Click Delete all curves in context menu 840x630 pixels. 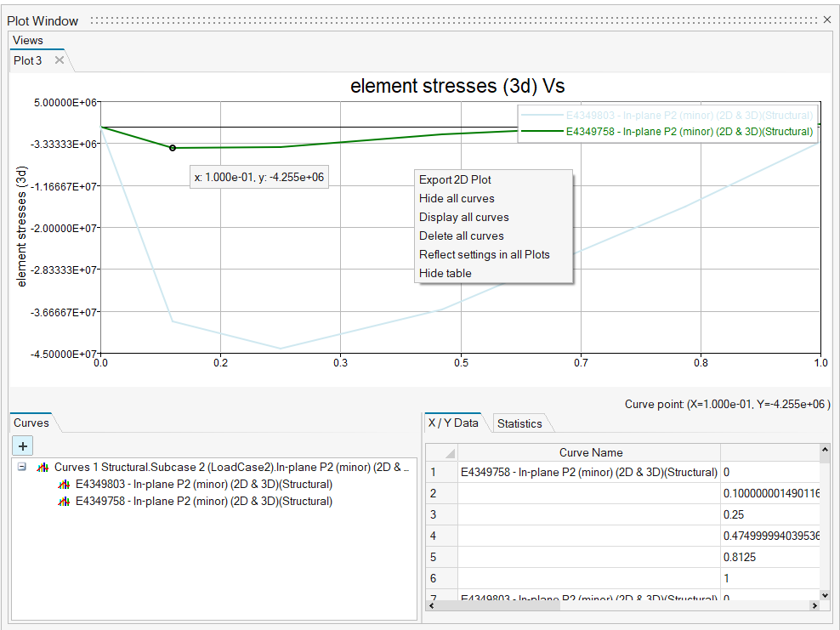click(461, 236)
